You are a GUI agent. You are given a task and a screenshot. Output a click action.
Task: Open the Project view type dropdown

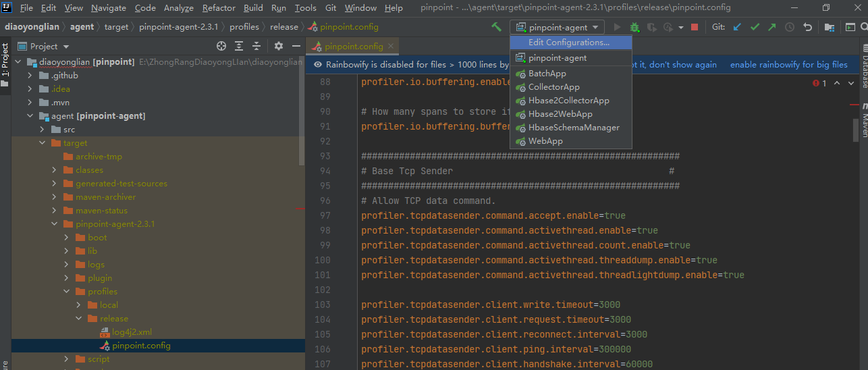(65, 47)
